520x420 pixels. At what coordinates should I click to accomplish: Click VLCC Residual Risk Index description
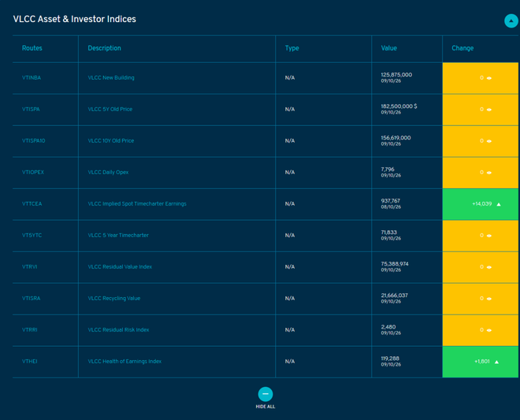118,329
